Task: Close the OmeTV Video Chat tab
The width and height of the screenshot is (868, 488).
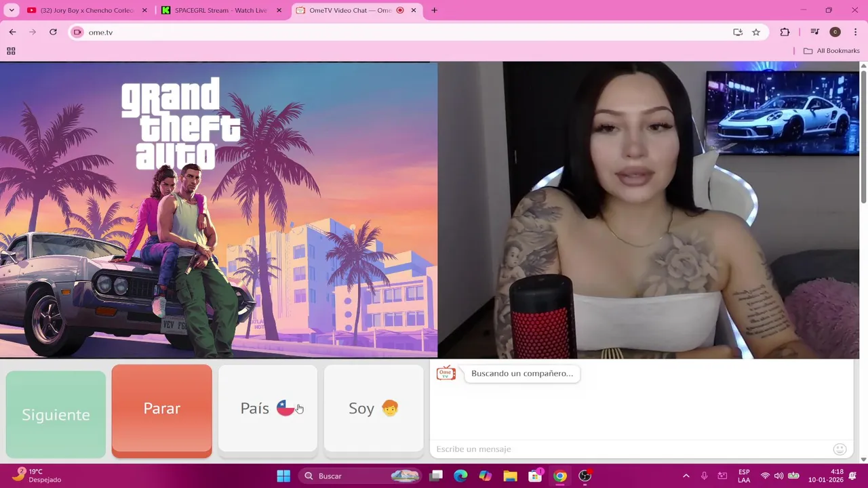Action: tap(414, 10)
